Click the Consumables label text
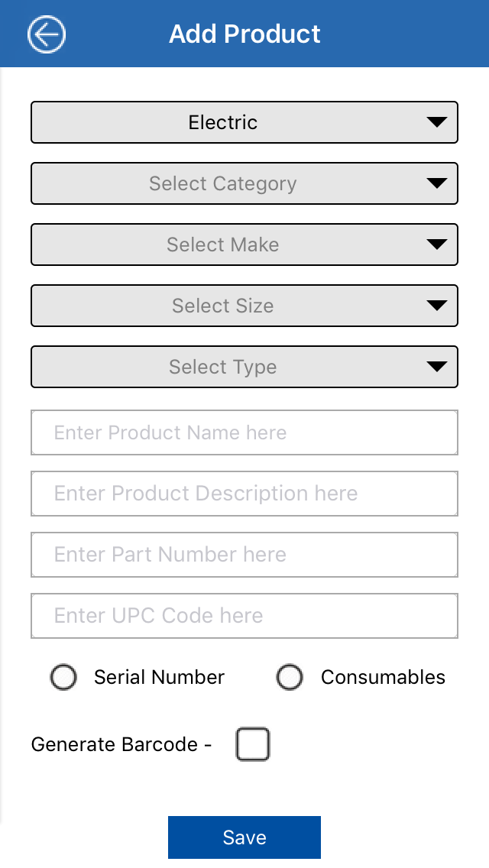This screenshot has width=489, height=868. click(383, 677)
